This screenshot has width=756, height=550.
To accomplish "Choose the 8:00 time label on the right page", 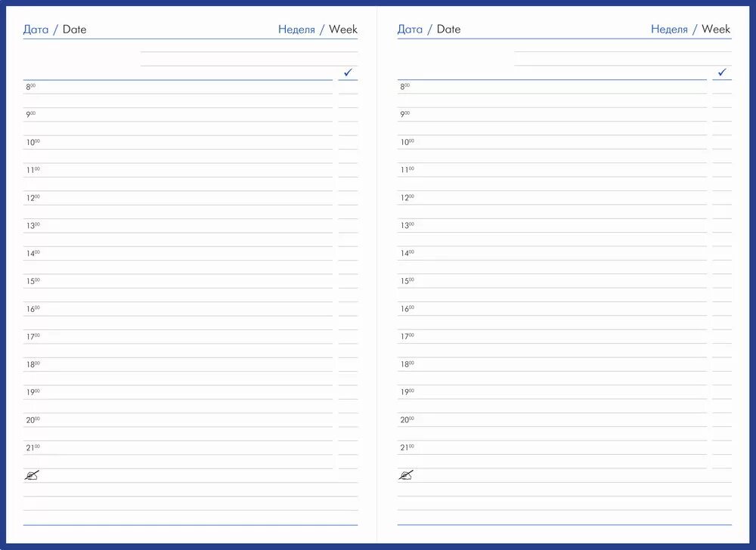I will point(404,87).
